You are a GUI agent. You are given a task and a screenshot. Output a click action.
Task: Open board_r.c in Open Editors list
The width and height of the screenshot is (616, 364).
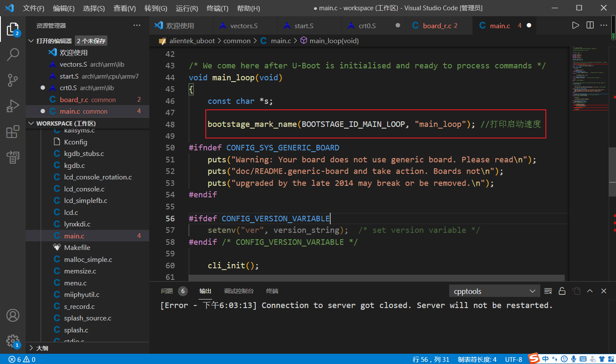click(x=87, y=100)
